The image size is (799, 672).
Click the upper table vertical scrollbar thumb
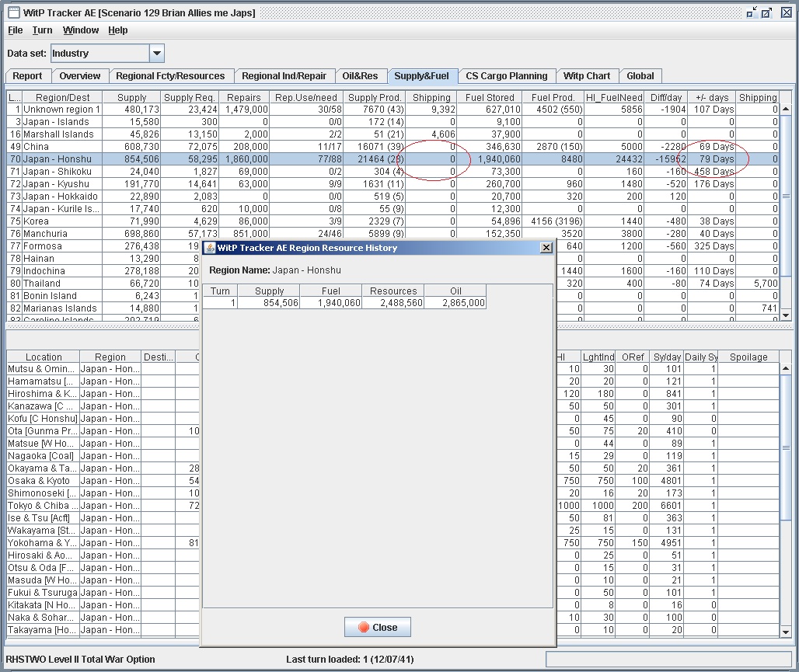[x=786, y=196]
